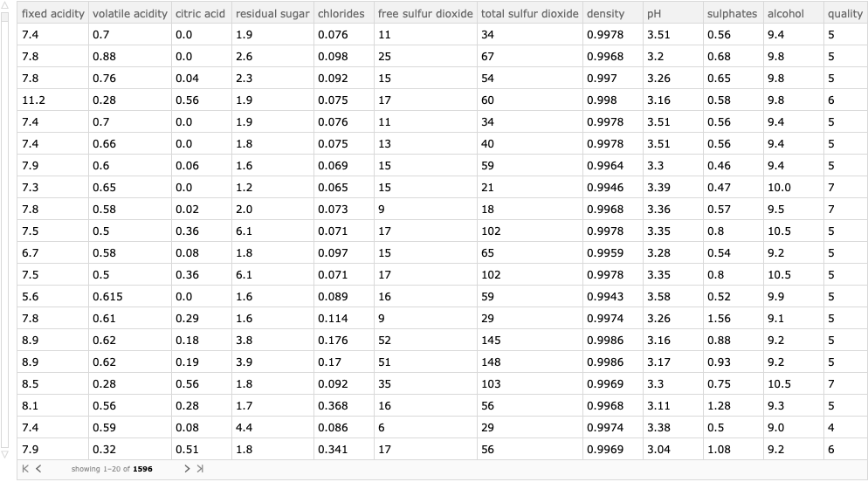Click the 'quality' column header
This screenshot has width=868, height=496.
coord(845,13)
